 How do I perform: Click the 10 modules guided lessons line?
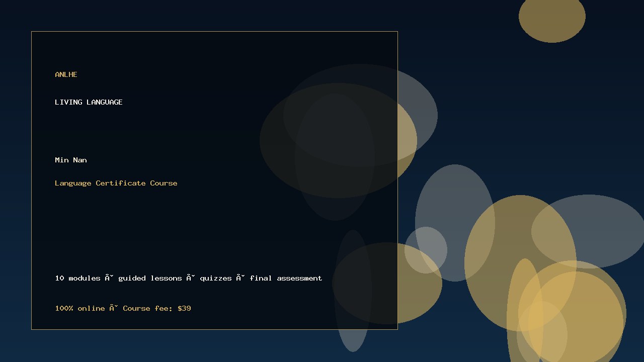189,278
